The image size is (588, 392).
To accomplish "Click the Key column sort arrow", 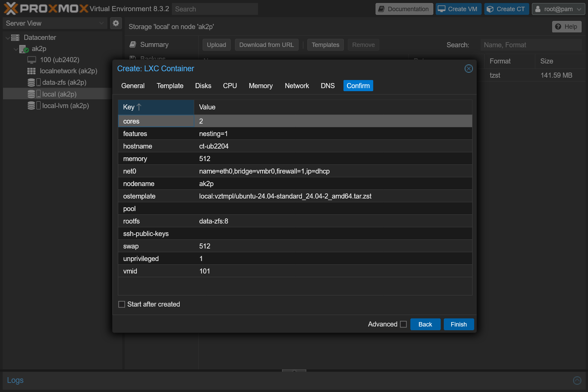I will click(x=139, y=107).
